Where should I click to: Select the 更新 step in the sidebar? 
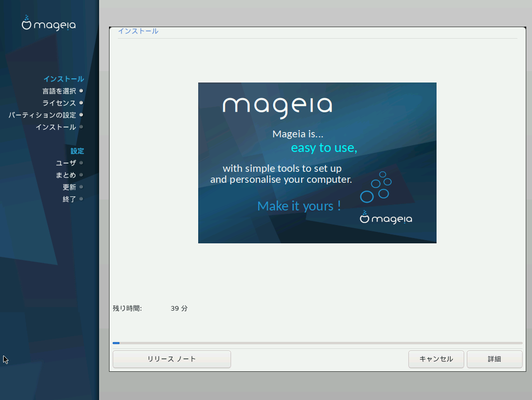coord(69,187)
